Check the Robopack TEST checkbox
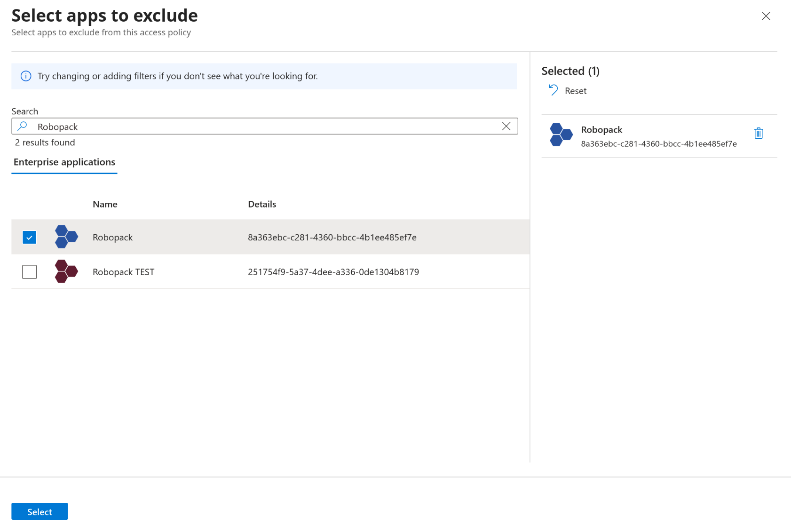This screenshot has height=532, width=791. (29, 271)
